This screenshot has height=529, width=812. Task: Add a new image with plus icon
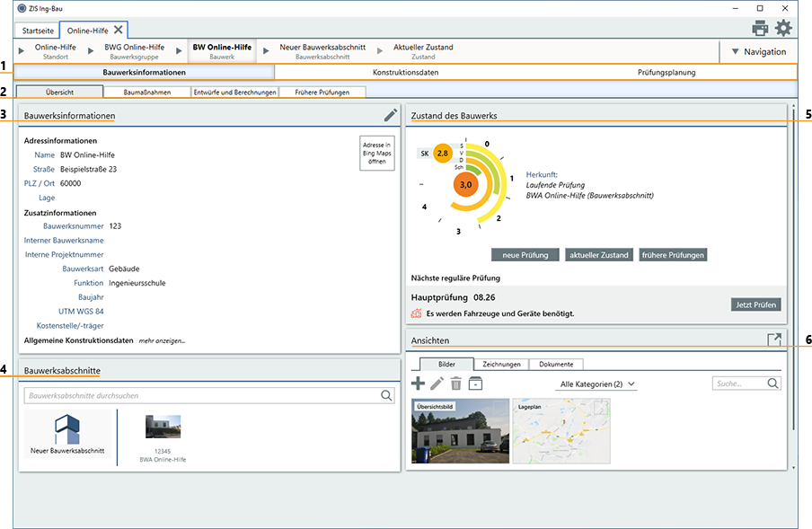tap(418, 384)
